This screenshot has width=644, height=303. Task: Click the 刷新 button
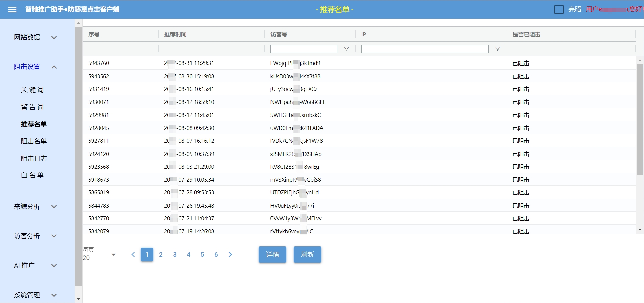307,254
